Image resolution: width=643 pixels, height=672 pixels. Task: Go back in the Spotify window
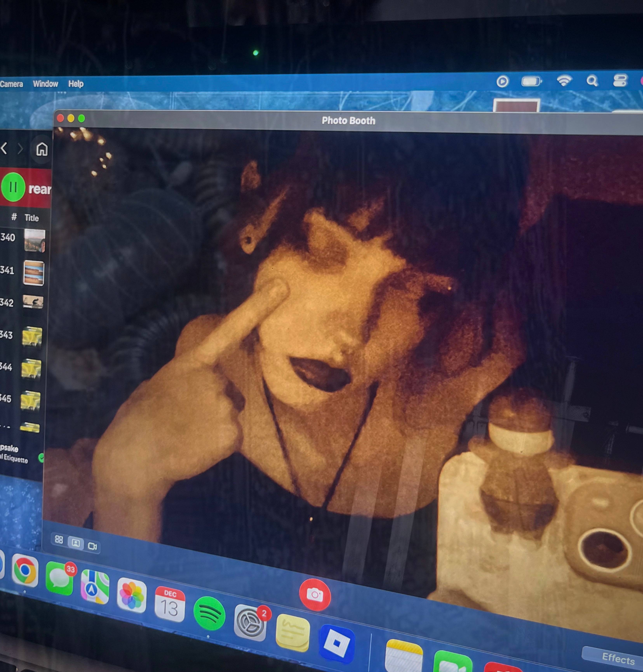[4, 148]
